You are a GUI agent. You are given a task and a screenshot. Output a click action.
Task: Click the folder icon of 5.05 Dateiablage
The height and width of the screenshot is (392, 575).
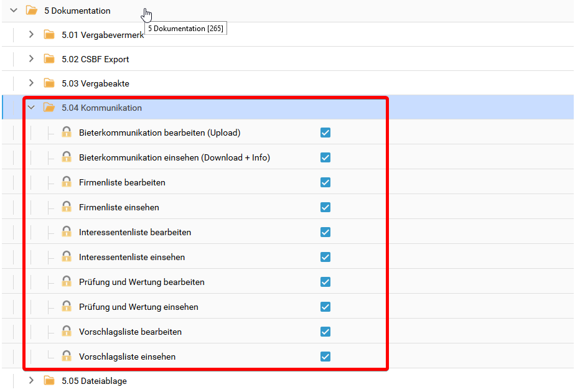tap(49, 381)
